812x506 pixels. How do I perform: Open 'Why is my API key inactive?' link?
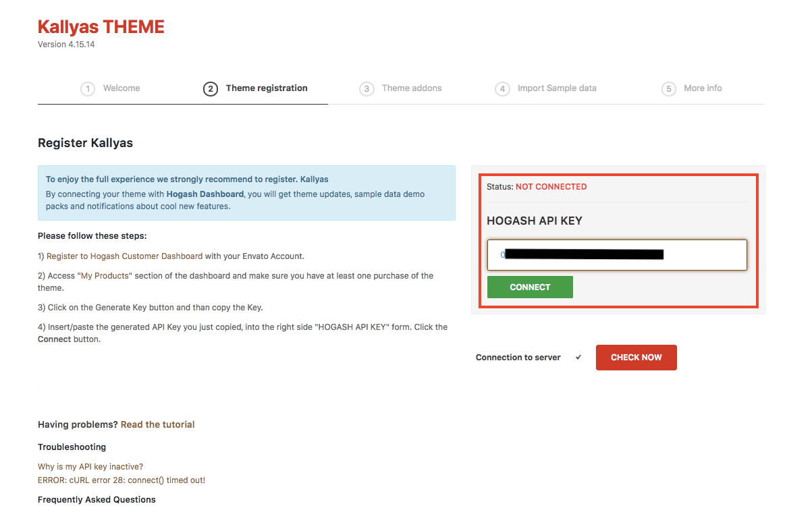point(90,467)
